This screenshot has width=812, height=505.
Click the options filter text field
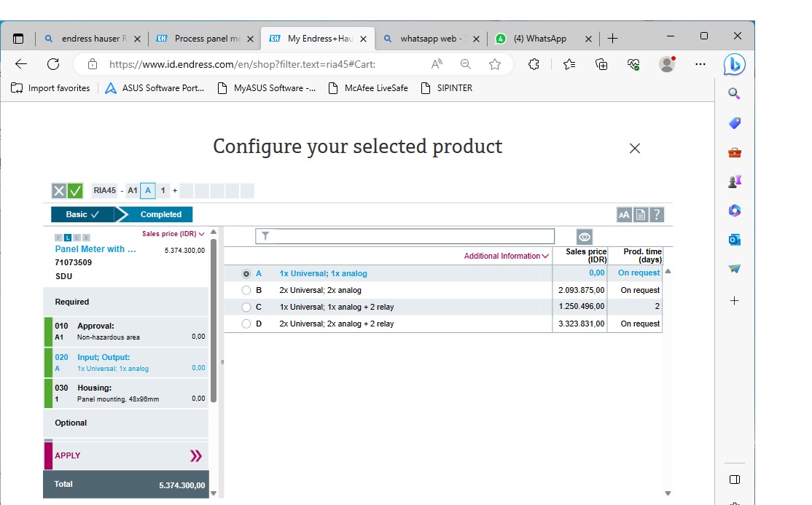point(405,237)
